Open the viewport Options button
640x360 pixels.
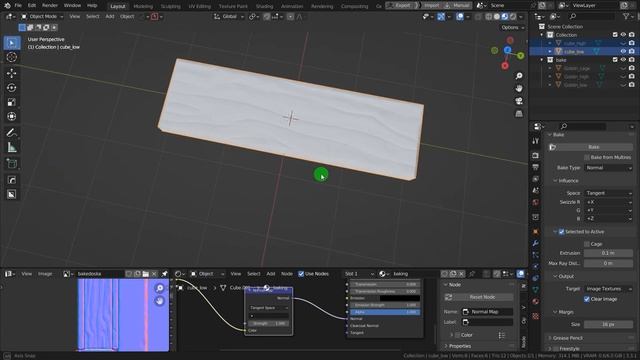coord(513,27)
